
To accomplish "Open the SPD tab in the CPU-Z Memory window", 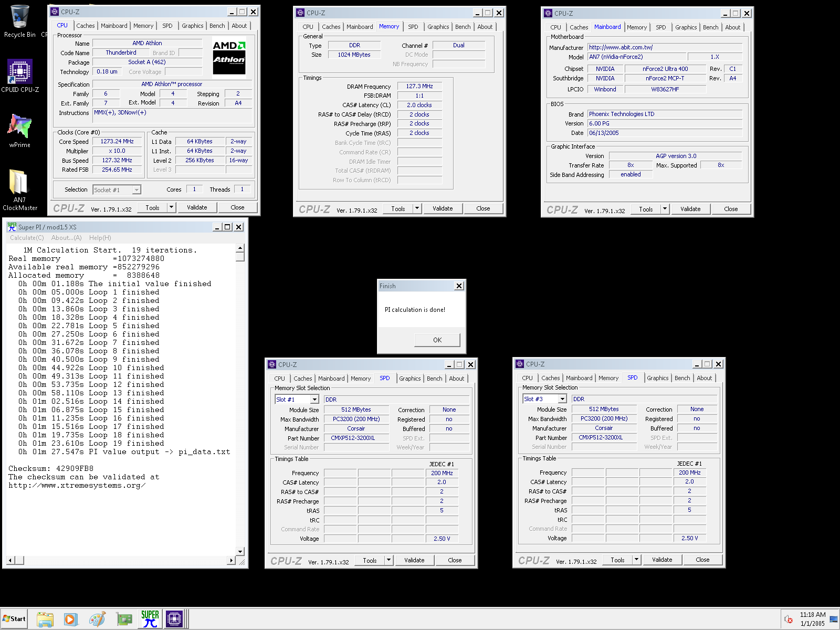I will 413,27.
